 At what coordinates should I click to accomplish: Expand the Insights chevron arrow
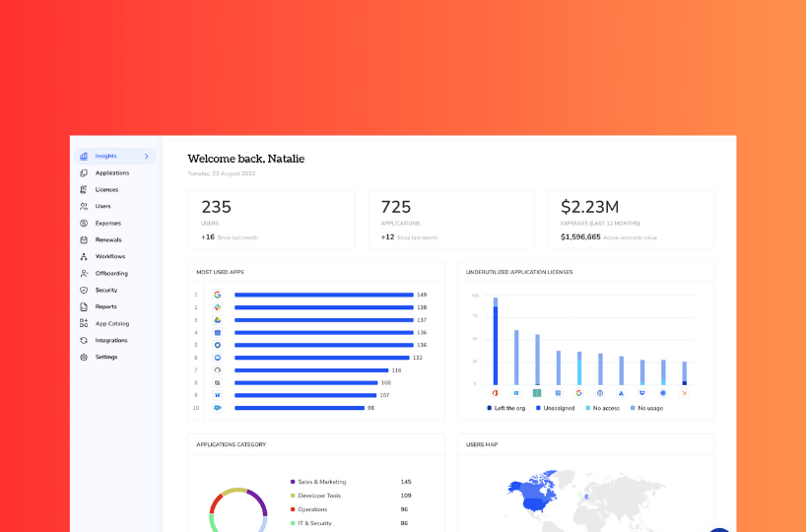(147, 157)
